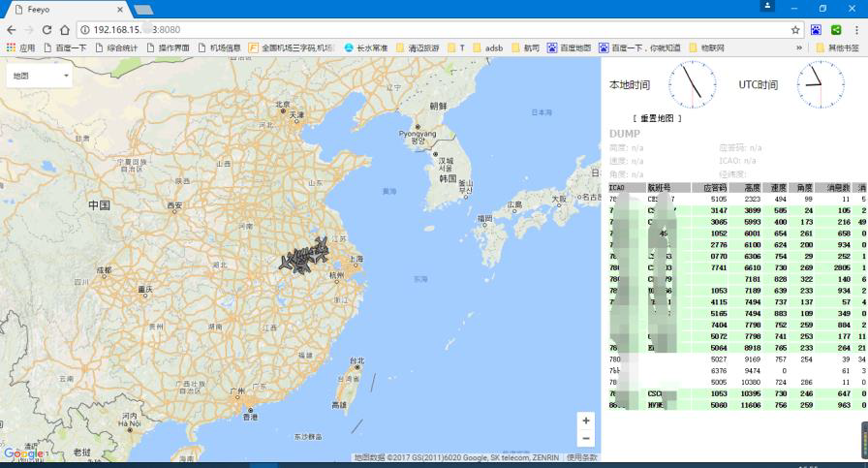
Task: Select the row with altitude 7181
Action: pyautogui.click(x=738, y=279)
